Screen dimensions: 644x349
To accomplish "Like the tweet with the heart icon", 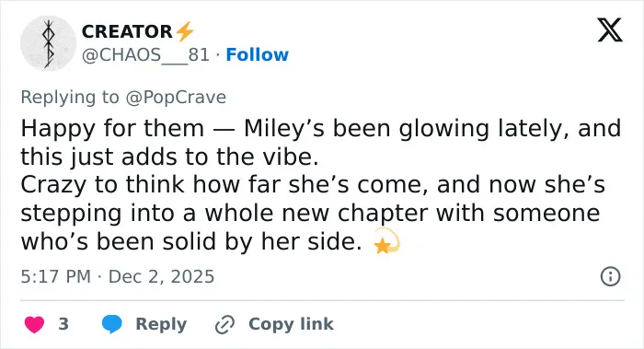I will coord(35,324).
